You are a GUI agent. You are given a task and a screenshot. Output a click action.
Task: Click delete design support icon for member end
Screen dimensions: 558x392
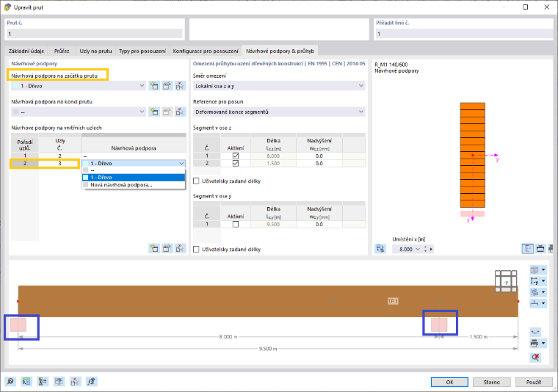180,112
